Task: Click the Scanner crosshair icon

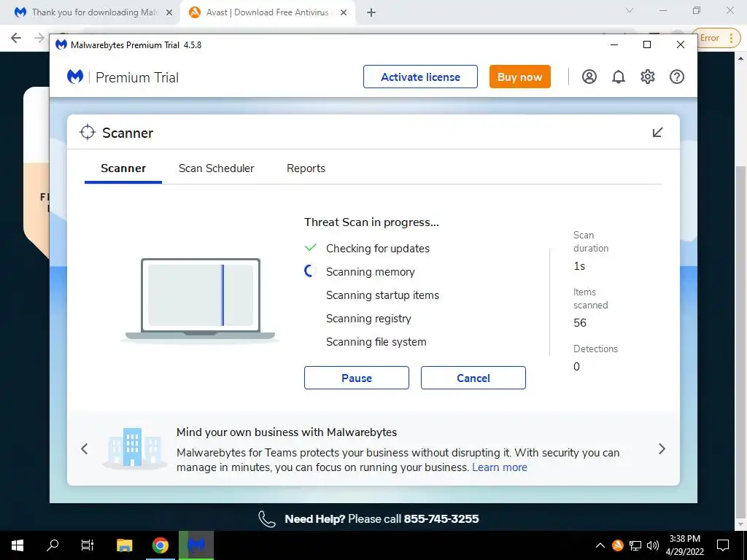Action: [x=88, y=133]
